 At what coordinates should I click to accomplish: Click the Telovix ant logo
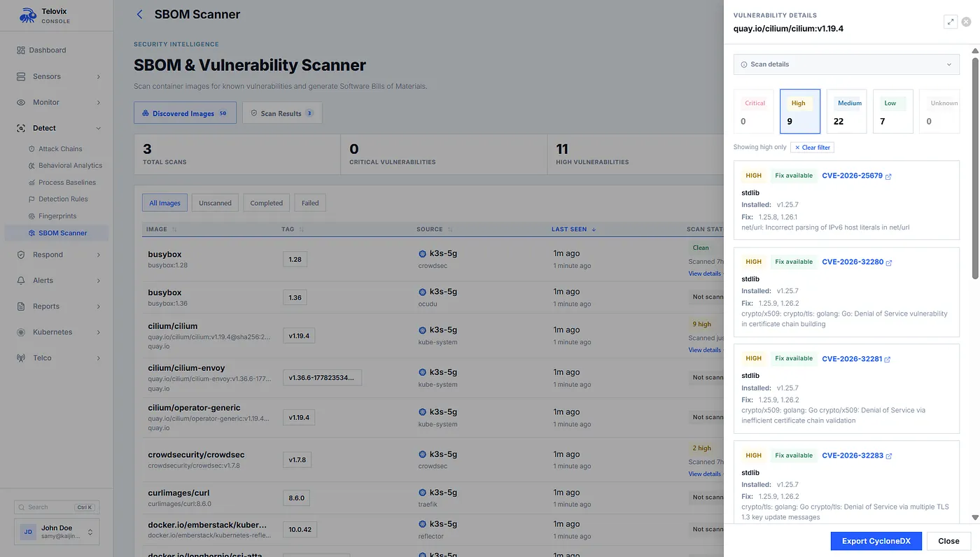click(x=28, y=15)
